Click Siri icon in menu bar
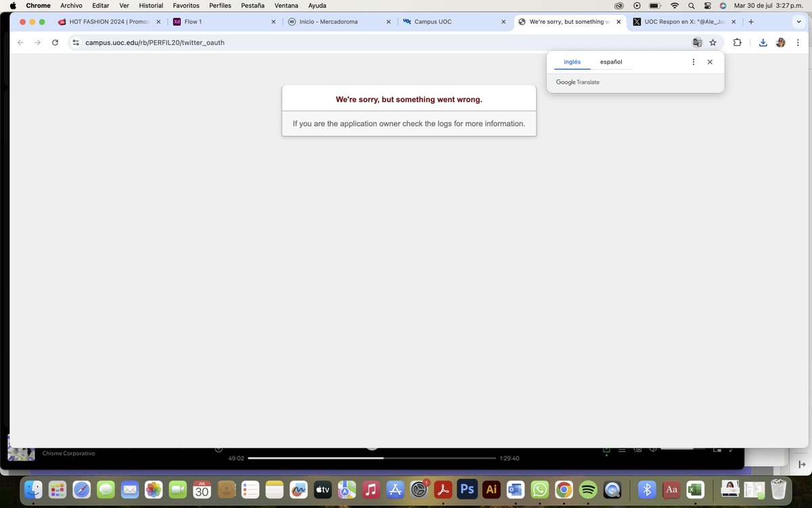 (723, 5)
